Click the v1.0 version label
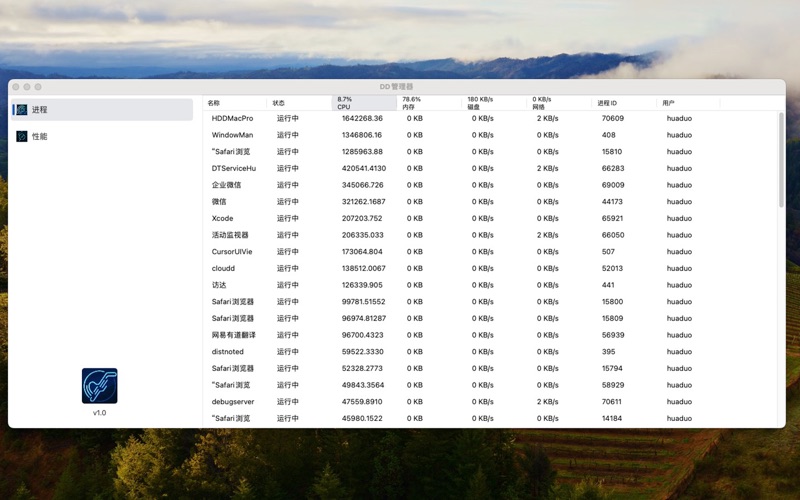 99,413
